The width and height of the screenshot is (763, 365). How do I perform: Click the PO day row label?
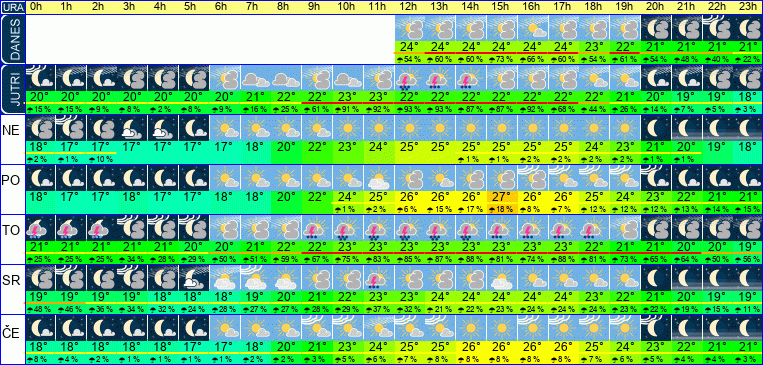click(x=11, y=180)
